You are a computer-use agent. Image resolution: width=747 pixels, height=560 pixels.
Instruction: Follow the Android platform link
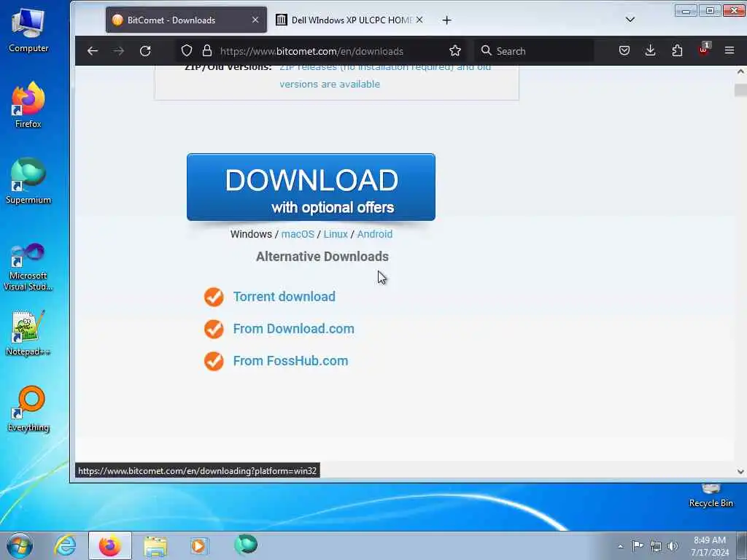(x=375, y=234)
